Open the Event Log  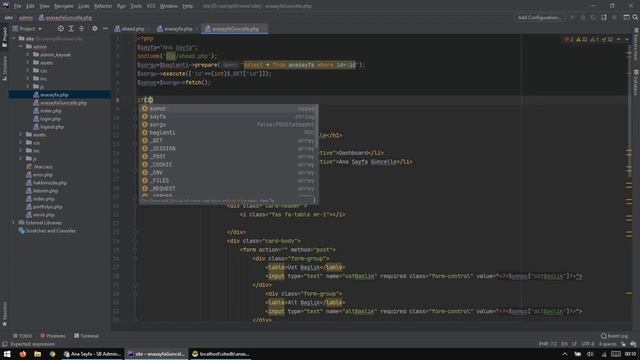(614, 336)
